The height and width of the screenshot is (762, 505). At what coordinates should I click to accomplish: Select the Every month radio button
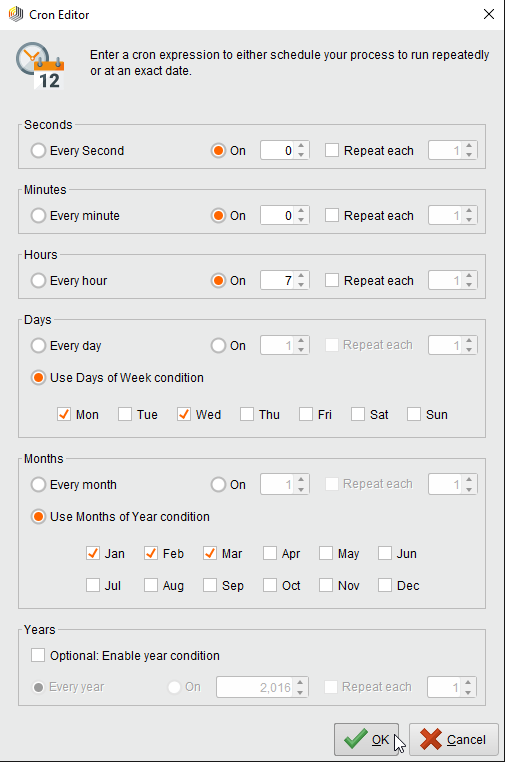(38, 485)
